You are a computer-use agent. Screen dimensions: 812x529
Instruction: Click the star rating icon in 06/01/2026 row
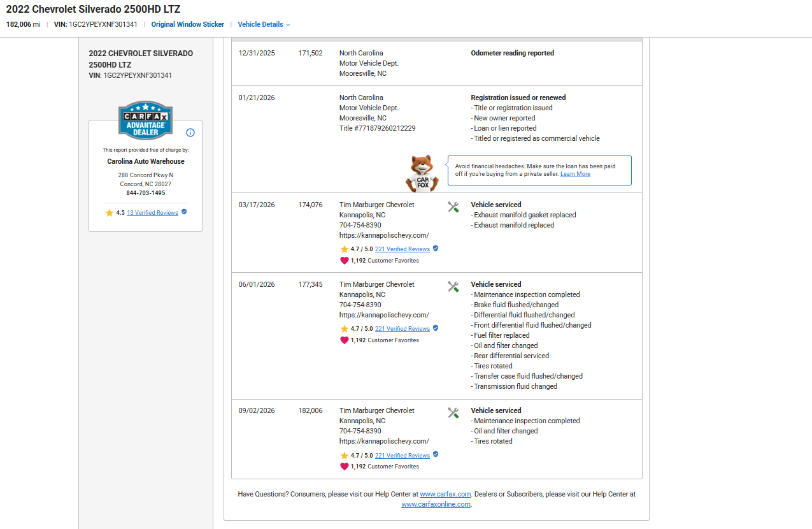pos(344,329)
